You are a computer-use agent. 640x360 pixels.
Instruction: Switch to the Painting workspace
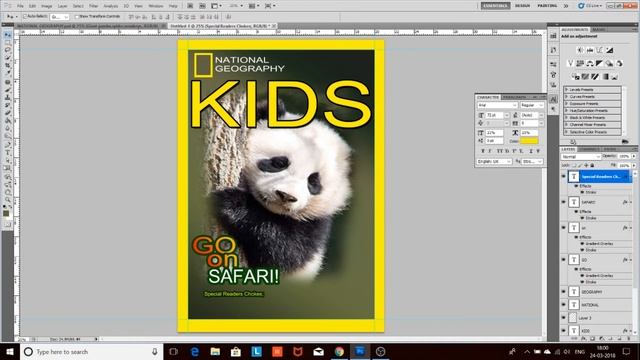click(547, 6)
